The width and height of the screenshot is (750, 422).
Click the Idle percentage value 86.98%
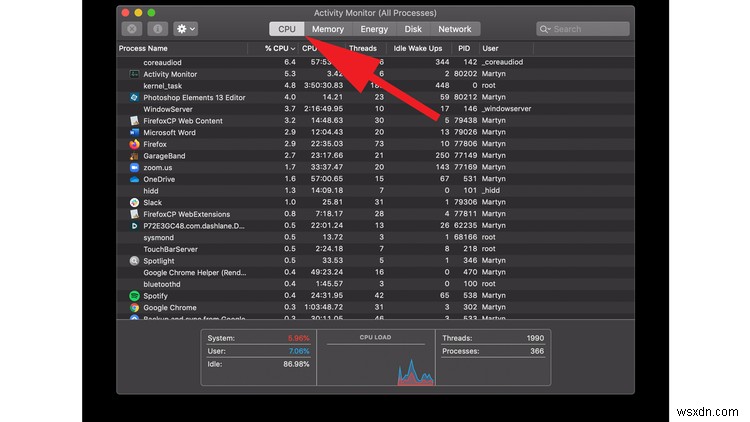coord(296,364)
